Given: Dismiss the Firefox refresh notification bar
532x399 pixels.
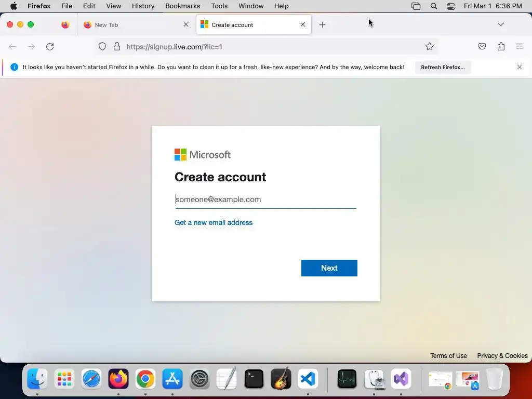Looking at the screenshot, I should [520, 67].
